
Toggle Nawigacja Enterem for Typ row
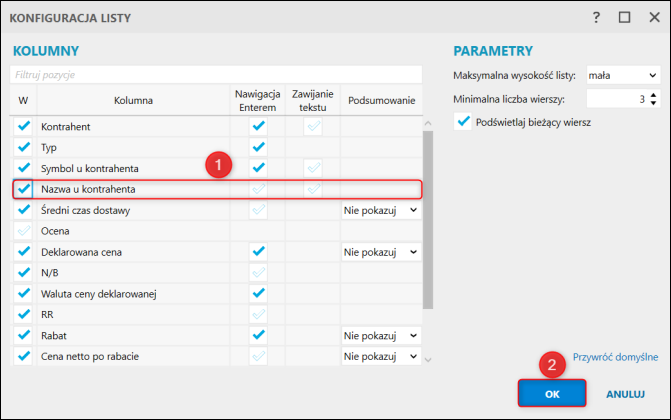point(258,147)
